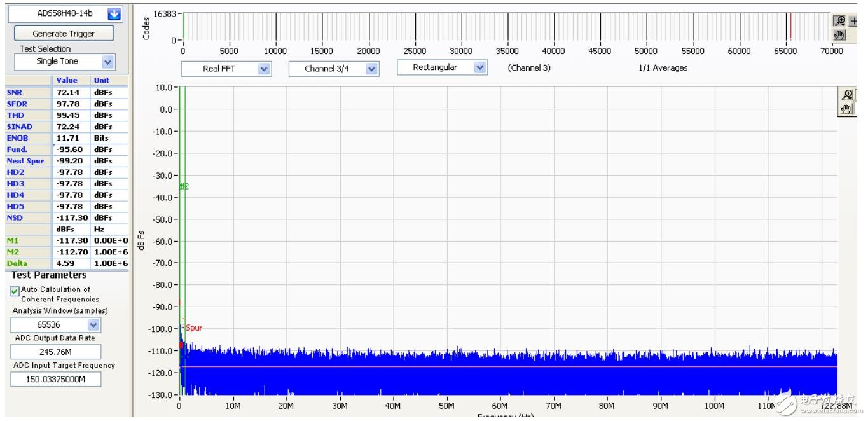The width and height of the screenshot is (868, 421).
Task: Open the Single Tone test selection dropdown
Action: [107, 62]
